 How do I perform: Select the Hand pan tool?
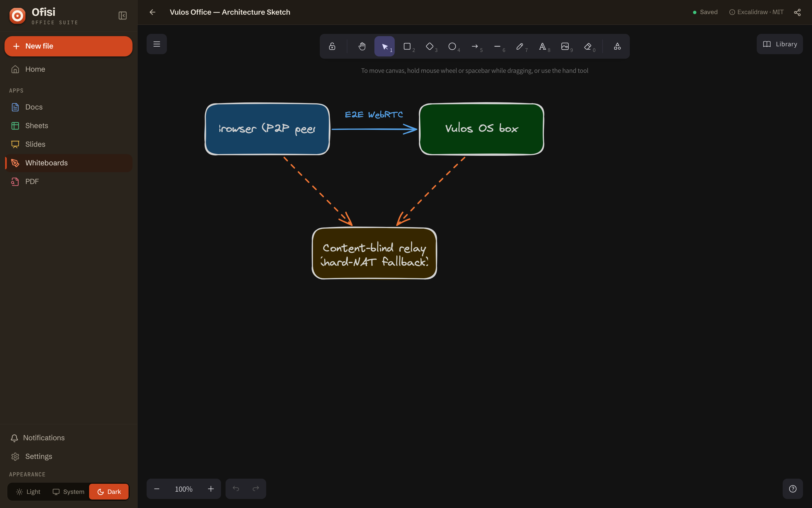[x=362, y=46]
